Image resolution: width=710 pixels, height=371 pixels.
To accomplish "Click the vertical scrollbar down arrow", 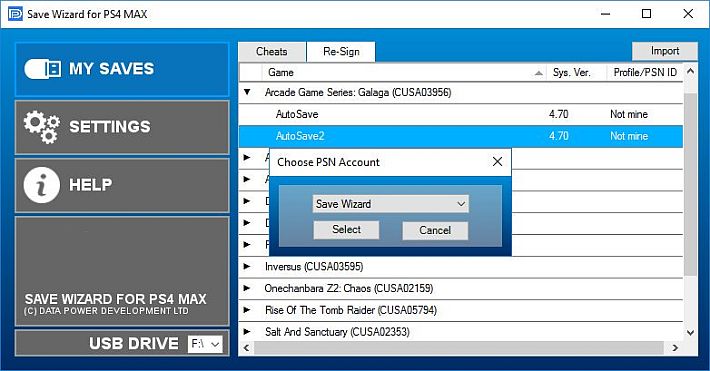I will coord(690,332).
